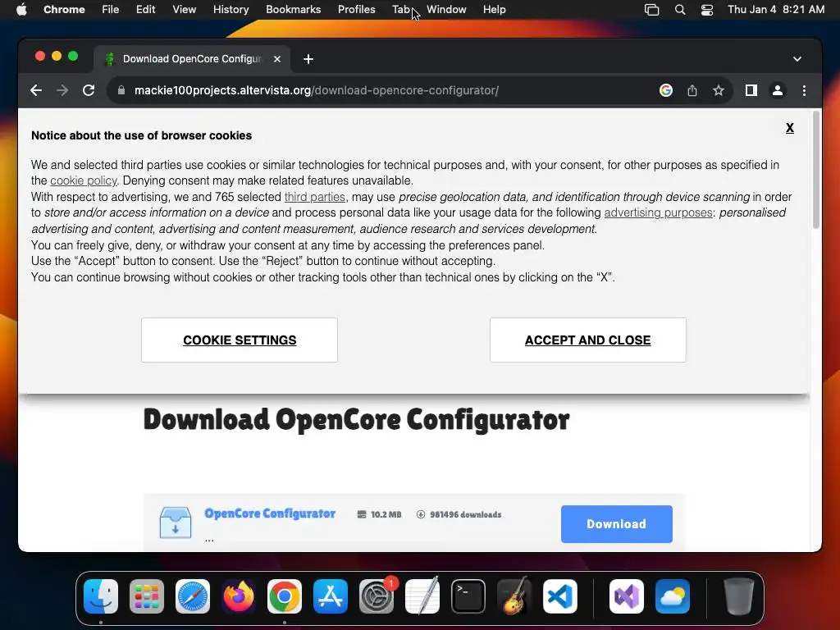Open Finder from the Dock
This screenshot has height=630, width=840.
coord(101,596)
